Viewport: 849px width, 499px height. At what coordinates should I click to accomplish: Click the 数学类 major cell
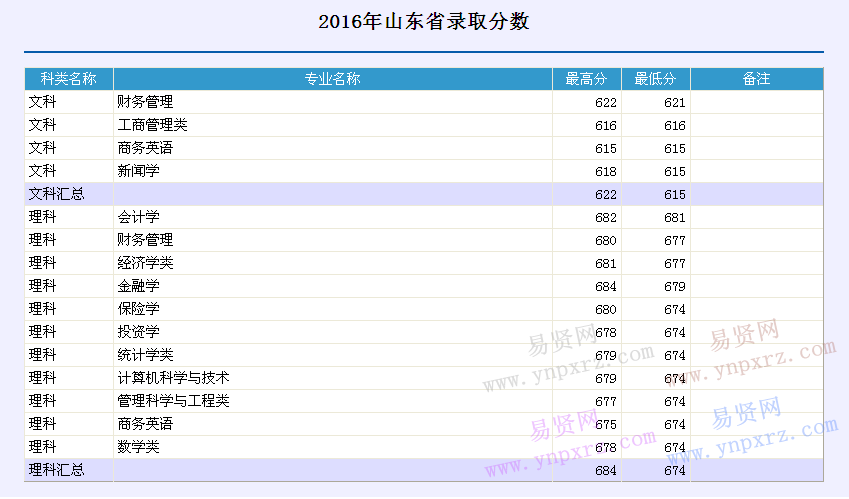tap(138, 447)
